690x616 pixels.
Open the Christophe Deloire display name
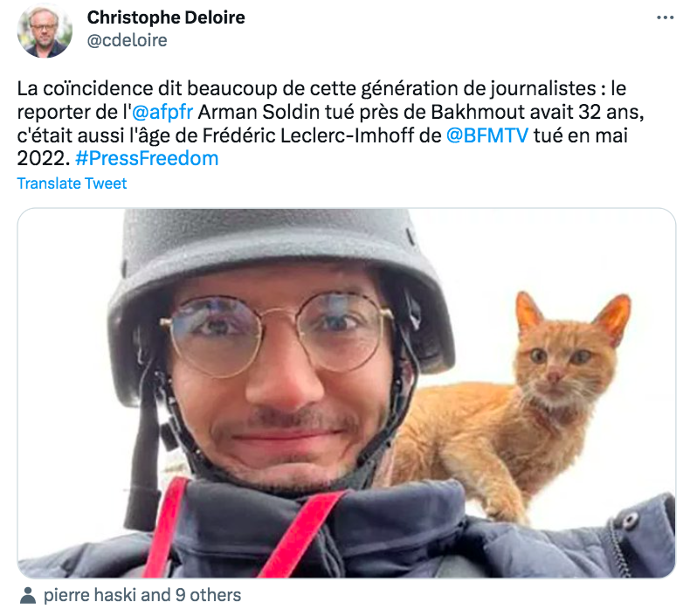tap(166, 17)
